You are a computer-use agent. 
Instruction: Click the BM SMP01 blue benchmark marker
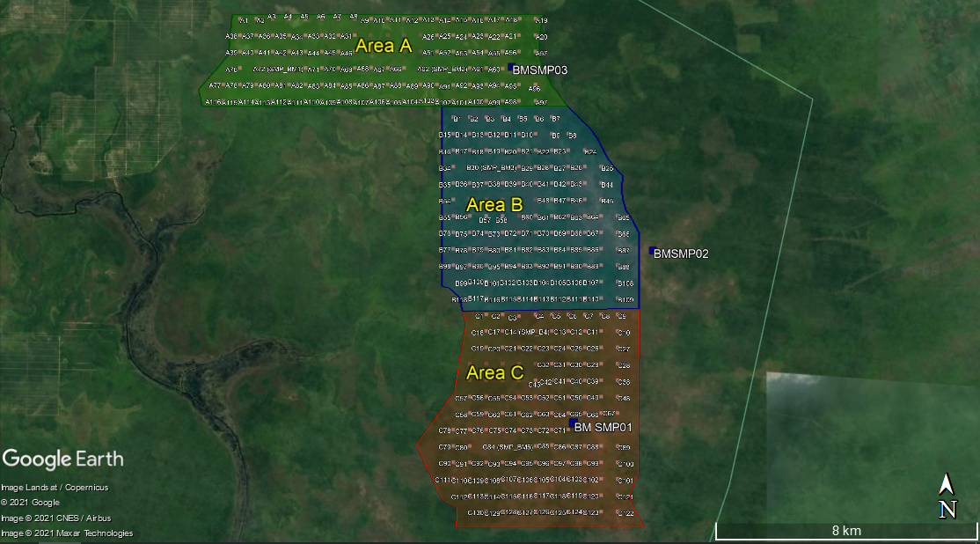click(x=572, y=424)
